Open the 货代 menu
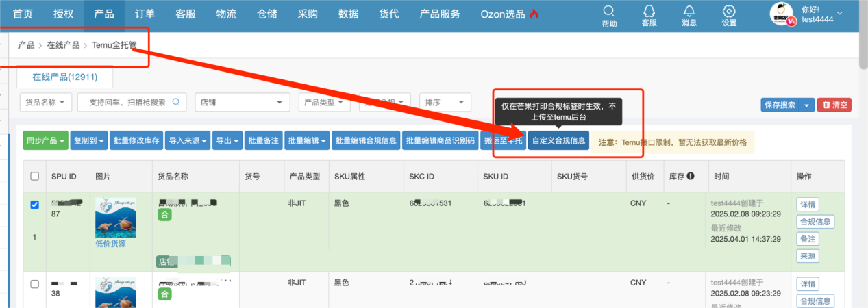 pyautogui.click(x=388, y=14)
